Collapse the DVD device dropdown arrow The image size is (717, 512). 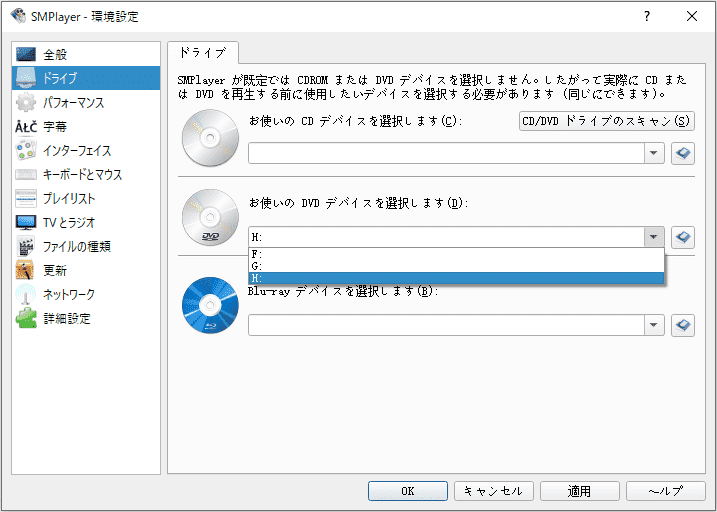pos(654,237)
